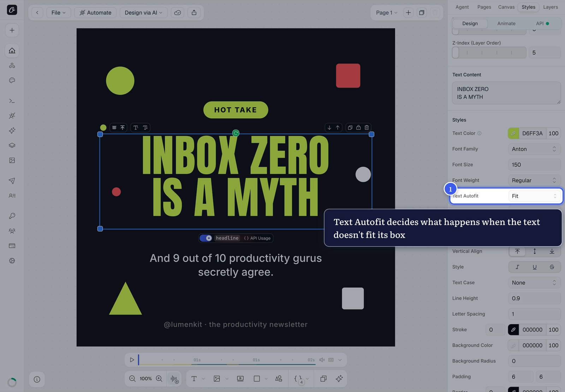The width and height of the screenshot is (565, 392).
Task: Toggle closed captions CC button
Action: [x=331, y=360]
